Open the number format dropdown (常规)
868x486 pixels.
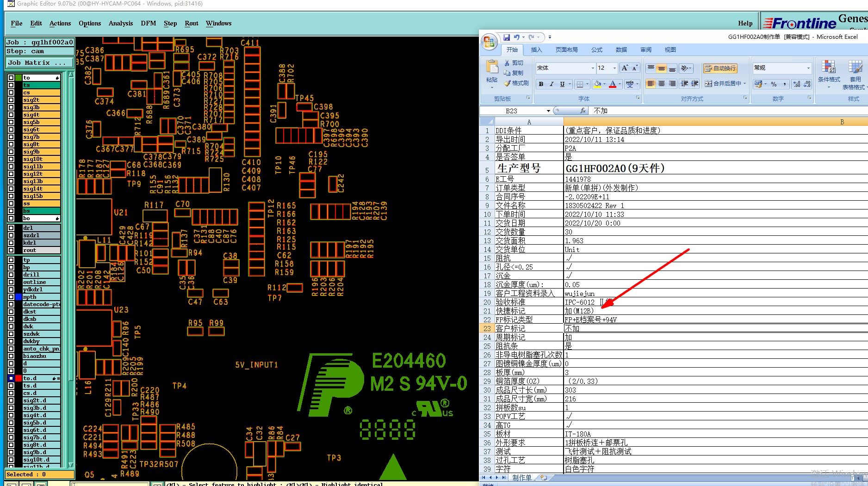click(x=808, y=68)
